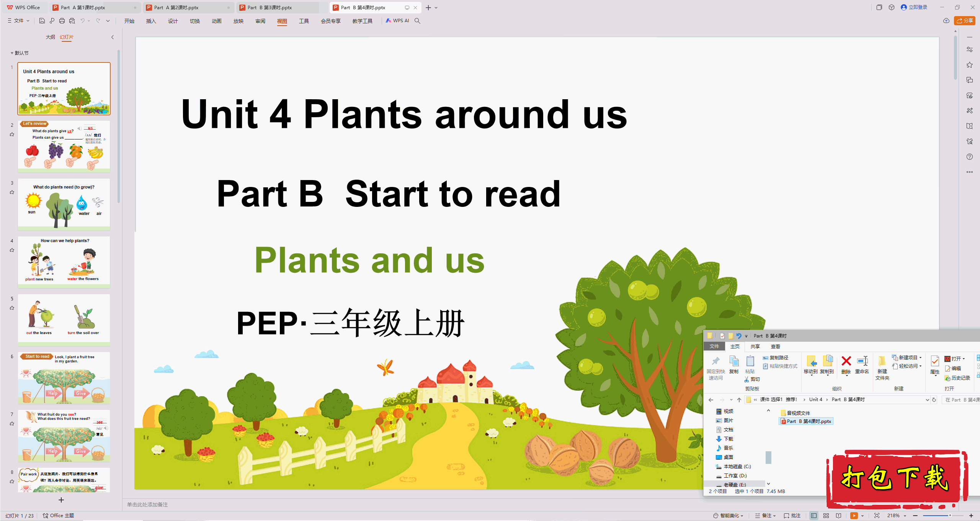980x521 pixels.
Task: Open the 智能美化 dropdown in status bar
Action: click(x=728, y=516)
